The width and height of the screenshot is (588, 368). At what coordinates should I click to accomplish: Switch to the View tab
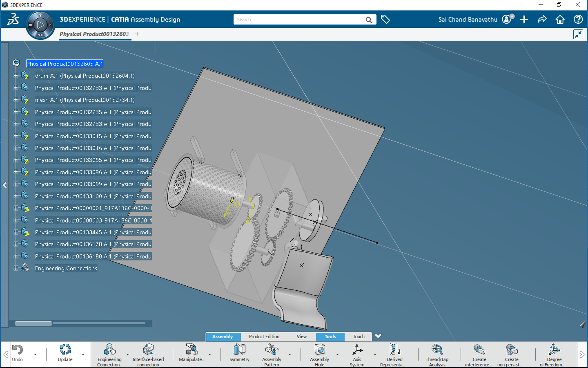pyautogui.click(x=302, y=337)
